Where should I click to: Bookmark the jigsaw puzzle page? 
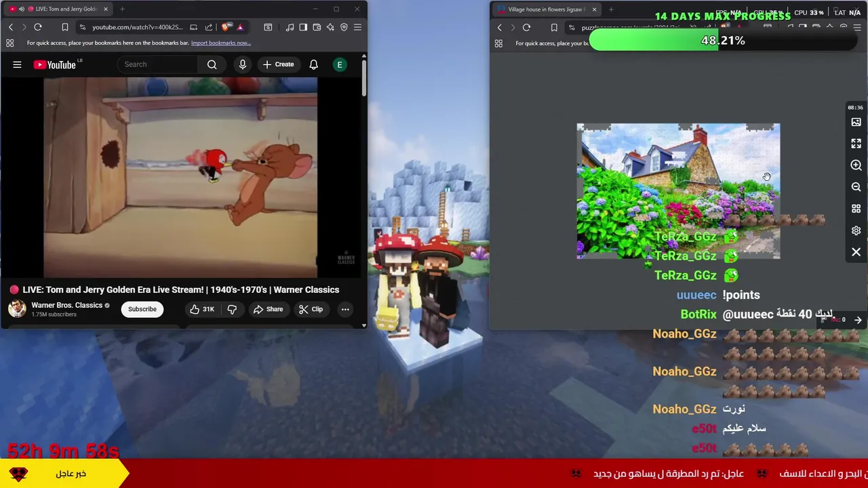coord(554,28)
